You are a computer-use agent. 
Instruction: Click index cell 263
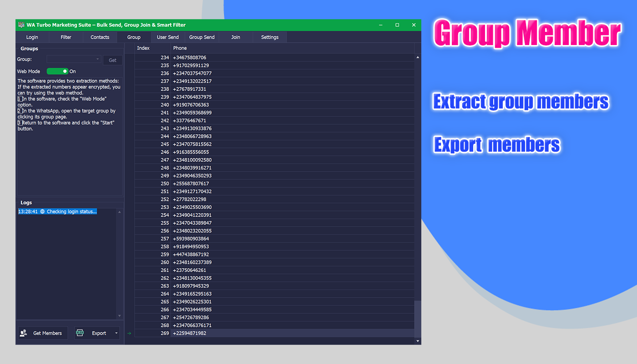pos(152,286)
